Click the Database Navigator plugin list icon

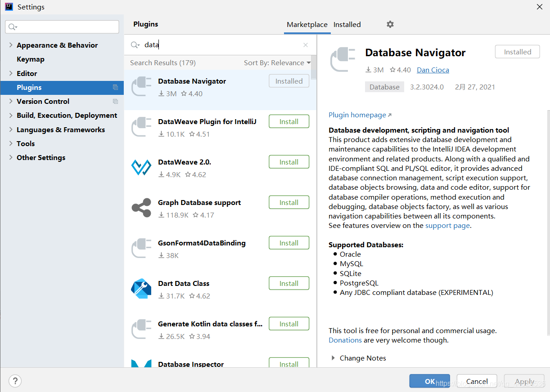tap(141, 87)
